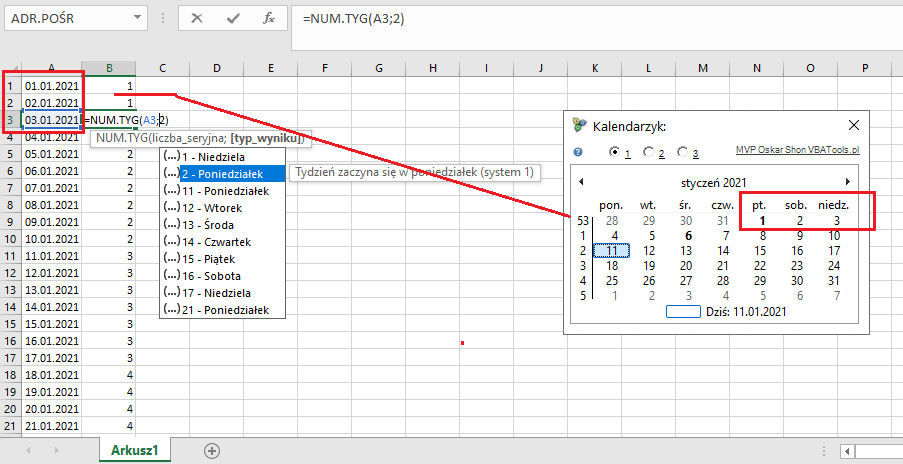Viewport: 903px width, 464px height.
Task: Select option 14 - Czwartek
Action: [x=222, y=242]
